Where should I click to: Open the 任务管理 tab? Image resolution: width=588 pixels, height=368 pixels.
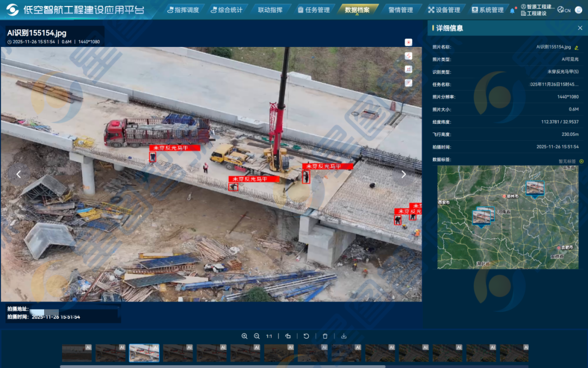click(314, 10)
